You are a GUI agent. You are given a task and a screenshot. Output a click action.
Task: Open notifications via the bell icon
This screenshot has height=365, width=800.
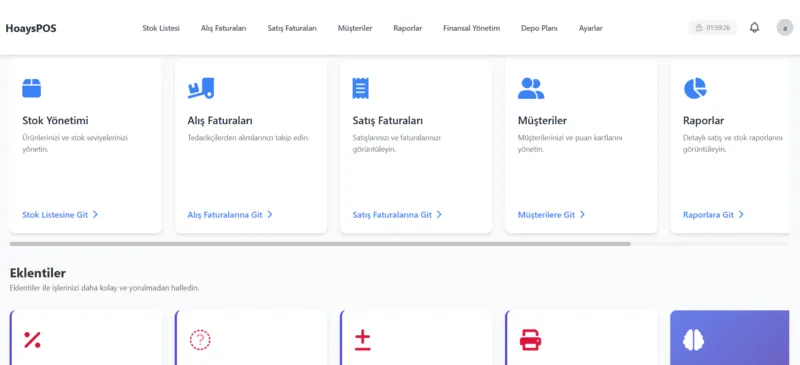[754, 28]
